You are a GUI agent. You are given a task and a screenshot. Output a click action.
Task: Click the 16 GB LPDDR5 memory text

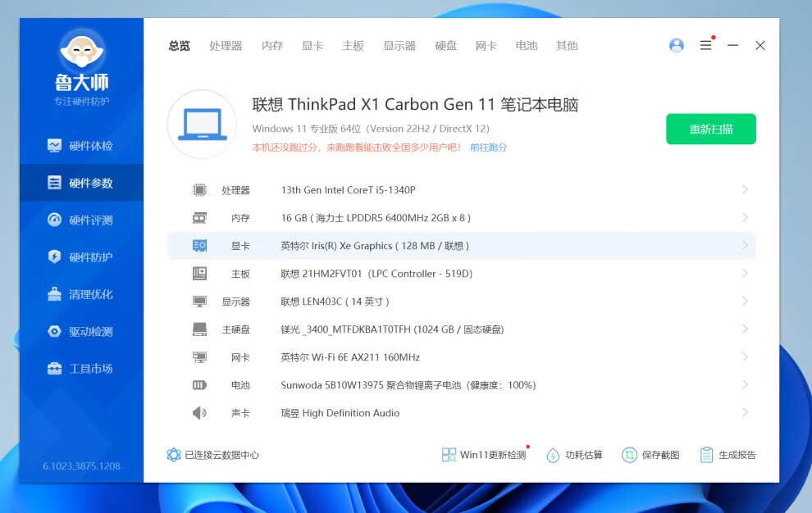pos(376,218)
